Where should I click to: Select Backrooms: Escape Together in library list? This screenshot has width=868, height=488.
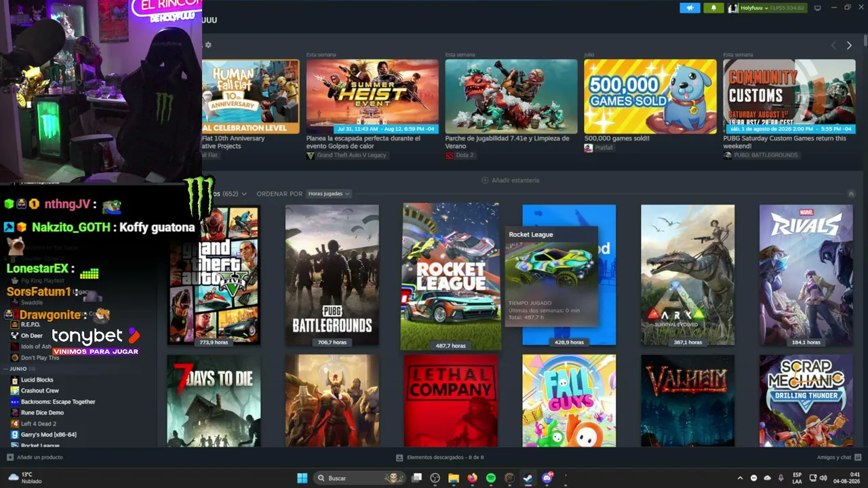pos(58,402)
